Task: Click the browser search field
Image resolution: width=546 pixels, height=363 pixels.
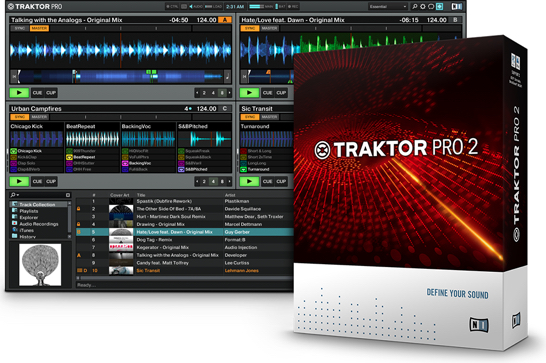Action: pyautogui.click(x=40, y=195)
